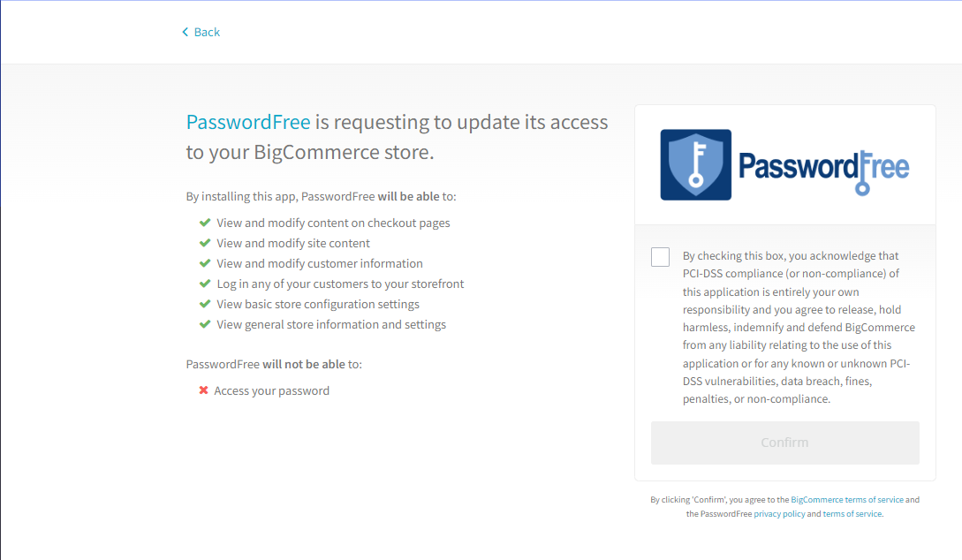
Task: Click green checkmark beside general store information
Action: click(x=205, y=324)
